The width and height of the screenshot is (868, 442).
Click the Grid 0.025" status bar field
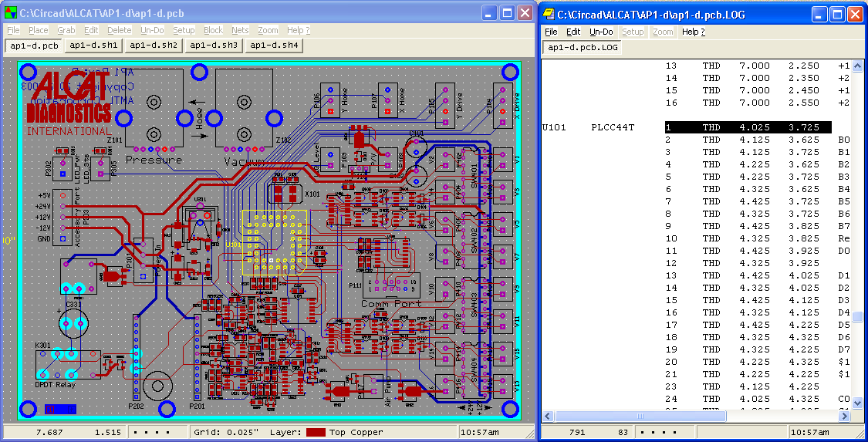[225, 433]
